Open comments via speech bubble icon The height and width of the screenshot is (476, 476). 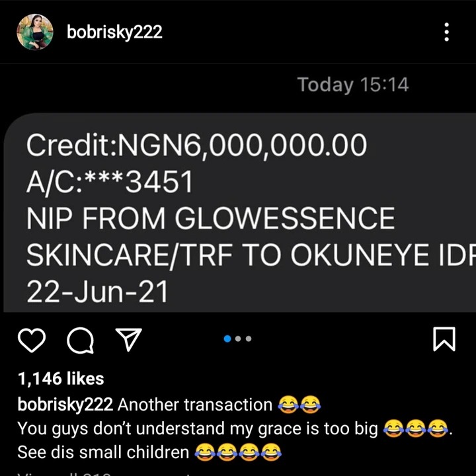(80, 340)
